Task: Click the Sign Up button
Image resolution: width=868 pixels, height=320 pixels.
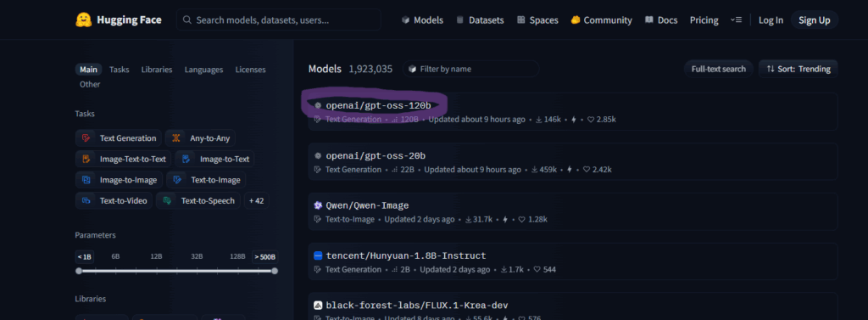Action: tap(815, 20)
